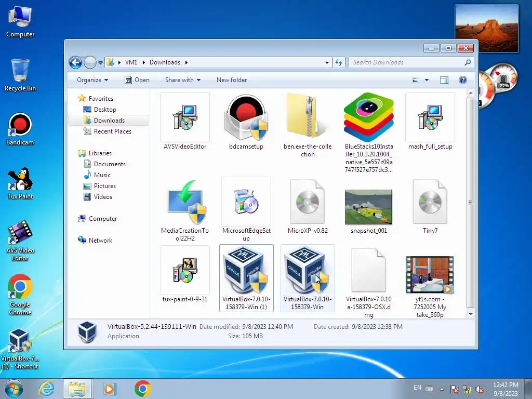Click VM1 in the address breadcrumb
The width and height of the screenshot is (532, 399).
tap(131, 62)
